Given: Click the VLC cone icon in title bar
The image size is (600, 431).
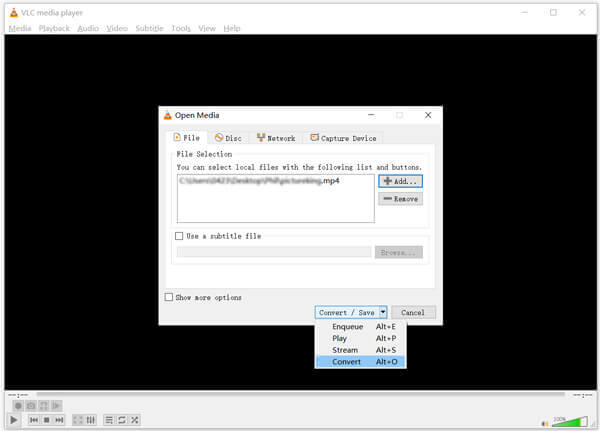Looking at the screenshot, I should (13, 13).
